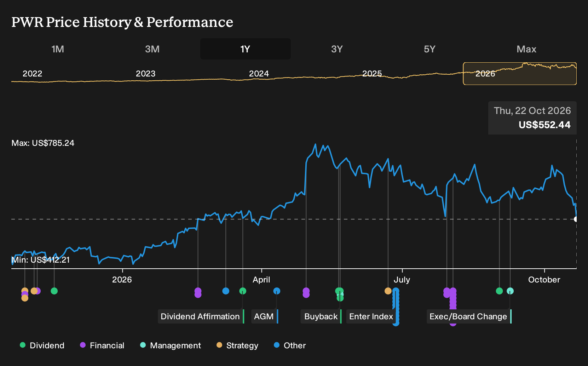Image resolution: width=588 pixels, height=366 pixels.
Task: Click the US$552.44 price tooltip value
Action: (544, 125)
